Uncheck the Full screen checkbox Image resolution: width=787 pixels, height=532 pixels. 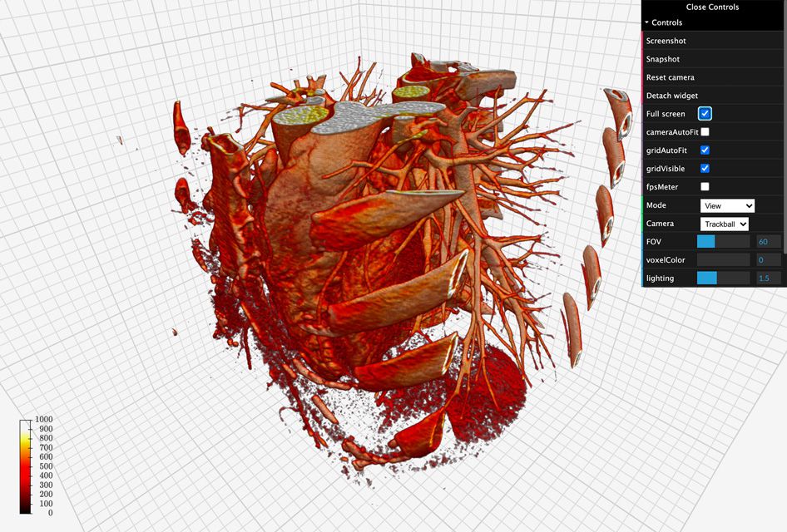(x=705, y=114)
